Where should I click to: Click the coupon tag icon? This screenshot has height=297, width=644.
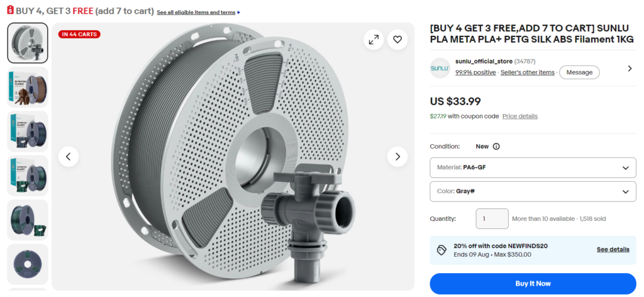pos(441,250)
